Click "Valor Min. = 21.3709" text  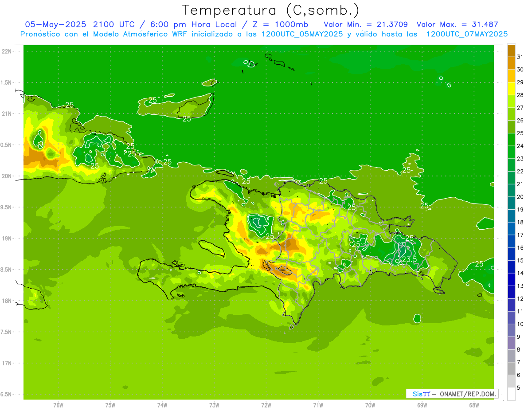pyautogui.click(x=366, y=24)
